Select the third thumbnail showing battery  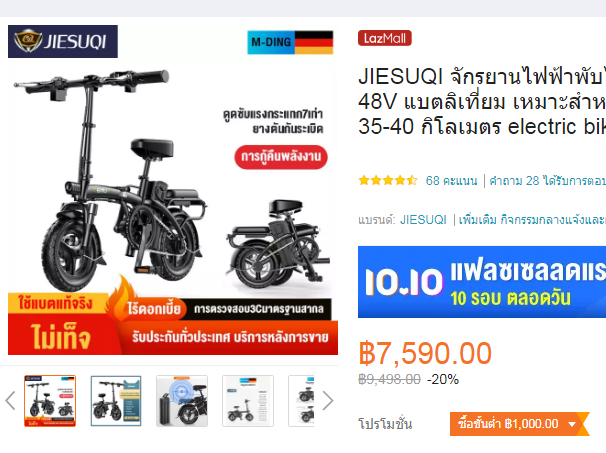(182, 401)
